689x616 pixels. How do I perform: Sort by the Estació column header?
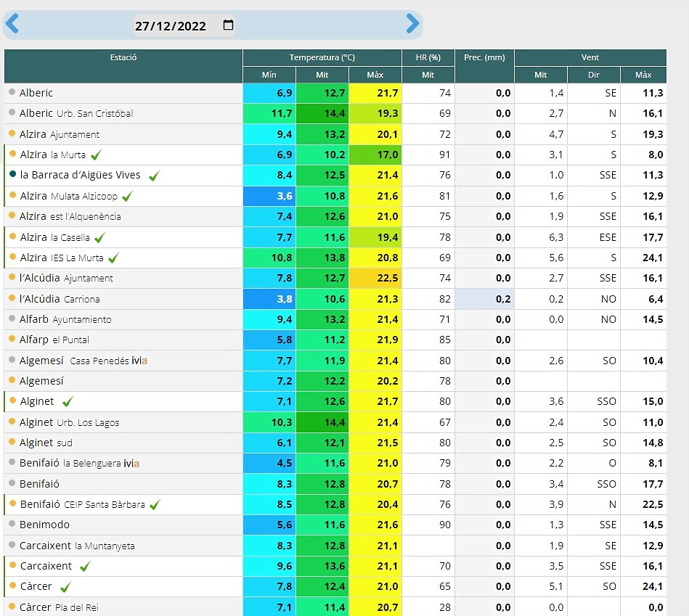click(123, 66)
